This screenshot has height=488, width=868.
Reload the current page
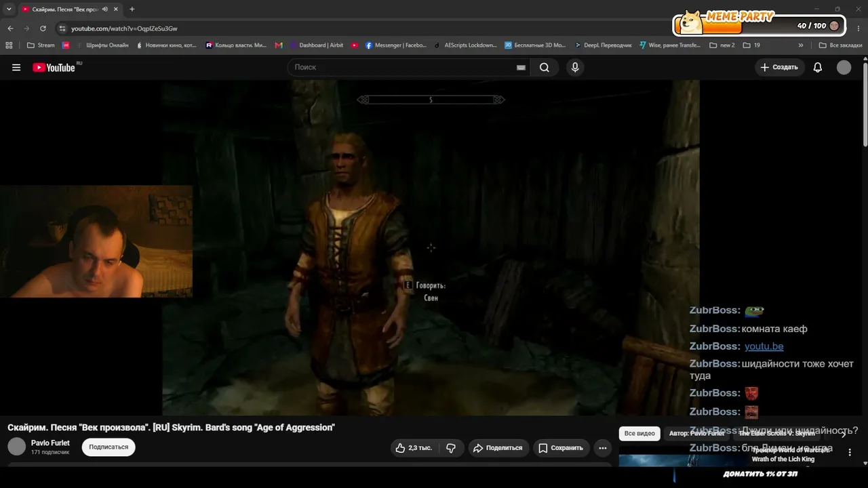[x=43, y=28]
